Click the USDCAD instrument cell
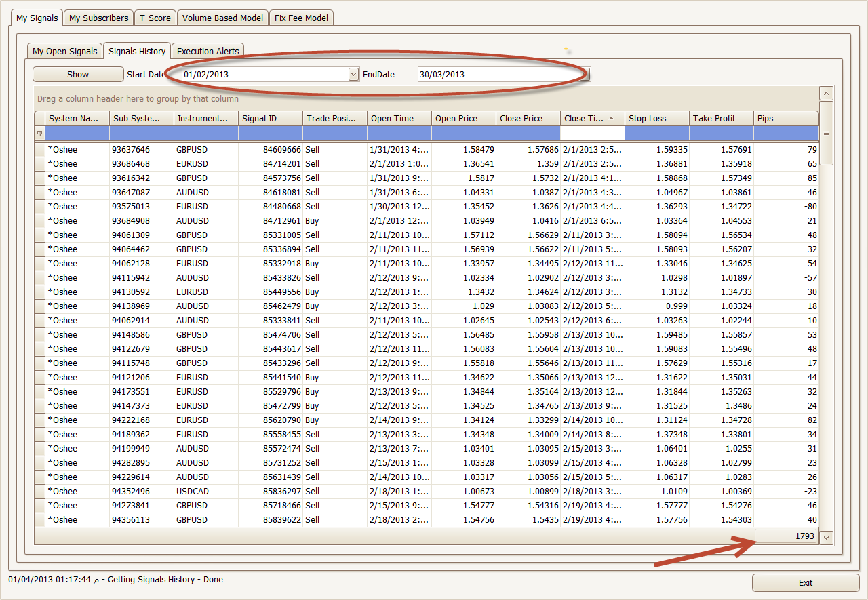 [x=206, y=491]
